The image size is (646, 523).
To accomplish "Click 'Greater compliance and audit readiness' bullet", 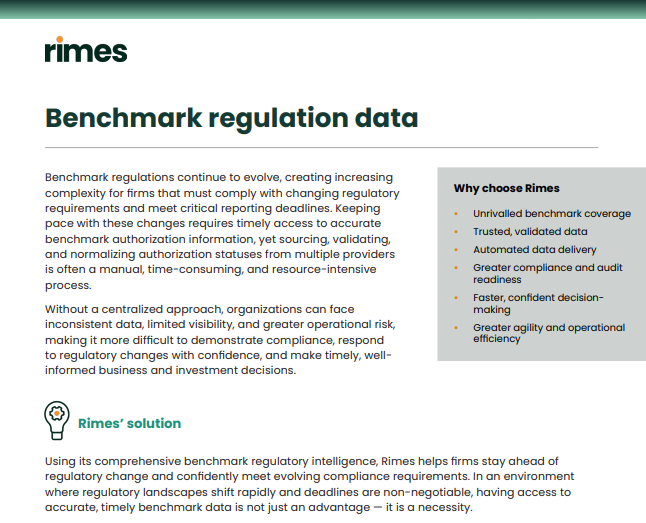I will click(x=548, y=273).
